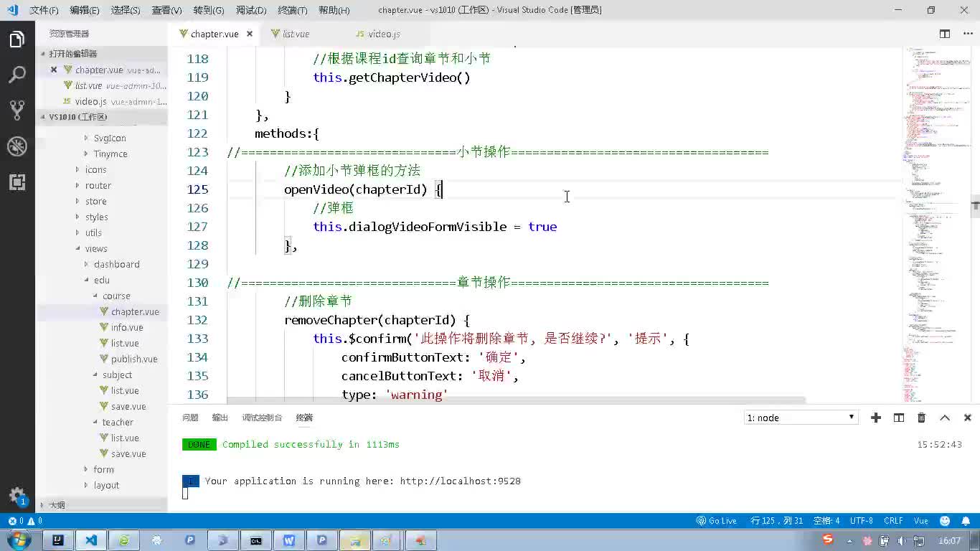The height and width of the screenshot is (551, 980).
Task: Open Windows Start menu
Action: coord(18,540)
